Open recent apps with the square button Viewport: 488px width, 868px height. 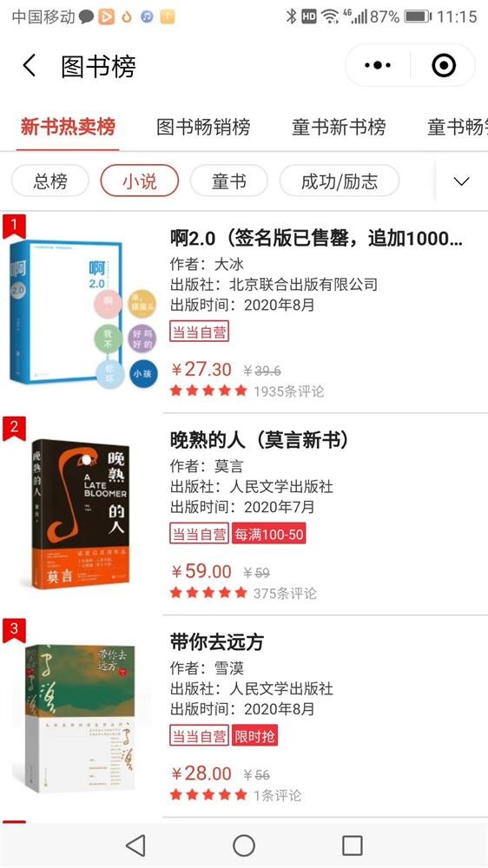pos(353,845)
